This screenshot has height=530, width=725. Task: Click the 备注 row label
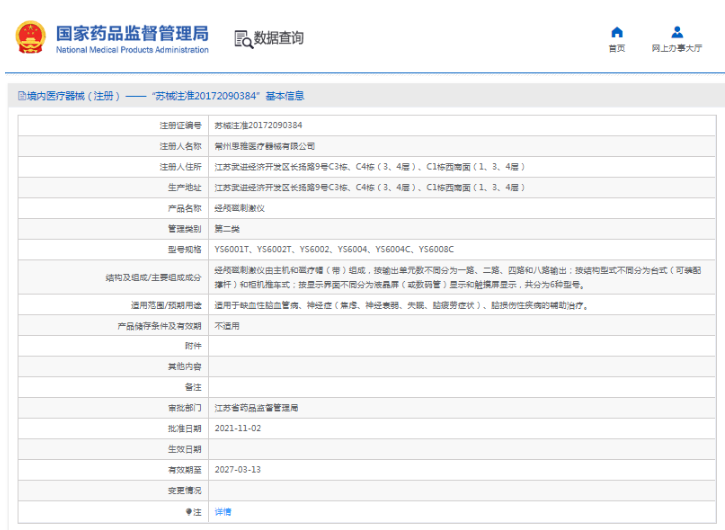(x=193, y=387)
